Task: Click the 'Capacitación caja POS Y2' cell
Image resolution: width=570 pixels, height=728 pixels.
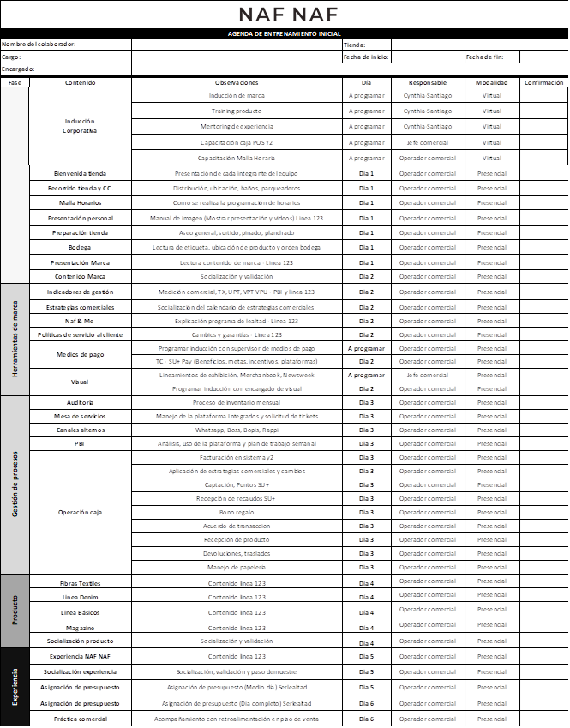Action: click(237, 142)
